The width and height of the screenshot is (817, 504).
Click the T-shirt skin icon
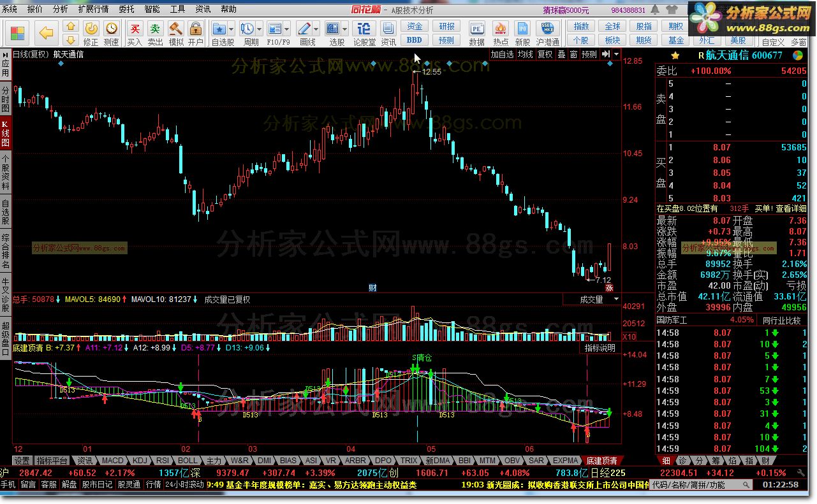[672, 10]
